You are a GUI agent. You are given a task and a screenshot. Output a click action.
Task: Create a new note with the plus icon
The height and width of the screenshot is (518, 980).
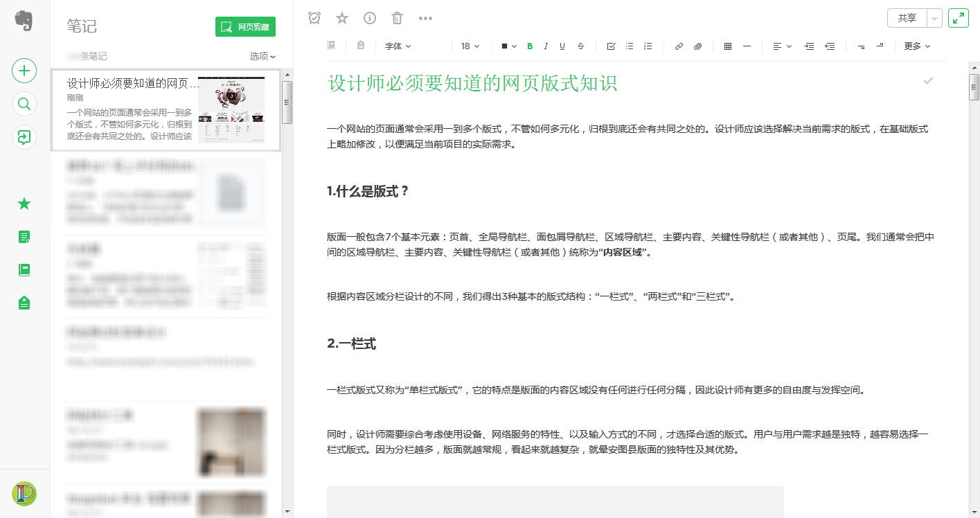(24, 71)
